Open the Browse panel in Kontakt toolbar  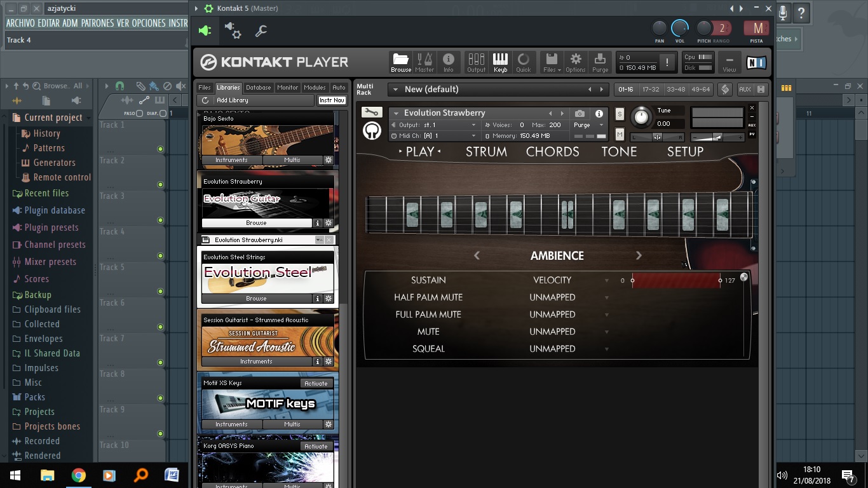[400, 62]
